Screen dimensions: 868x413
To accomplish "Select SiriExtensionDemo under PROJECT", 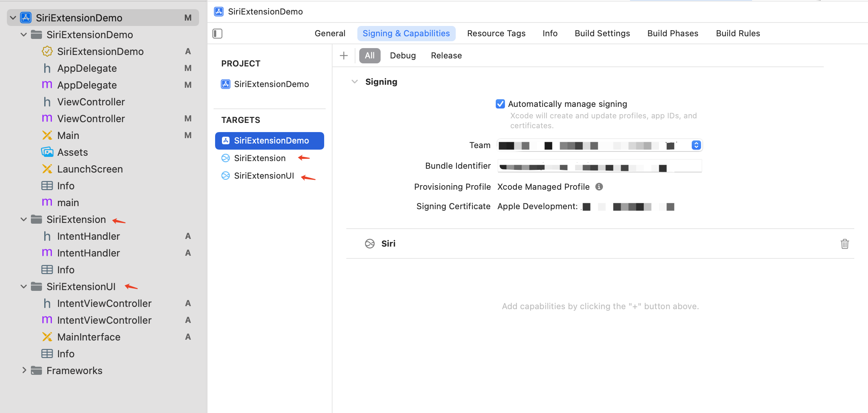I will pos(271,84).
